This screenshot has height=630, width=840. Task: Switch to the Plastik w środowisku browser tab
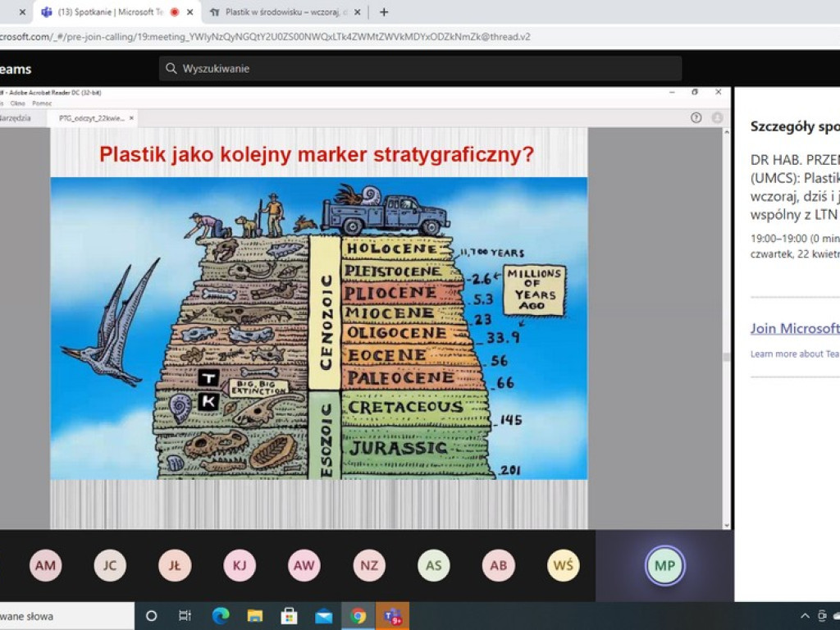(x=285, y=11)
